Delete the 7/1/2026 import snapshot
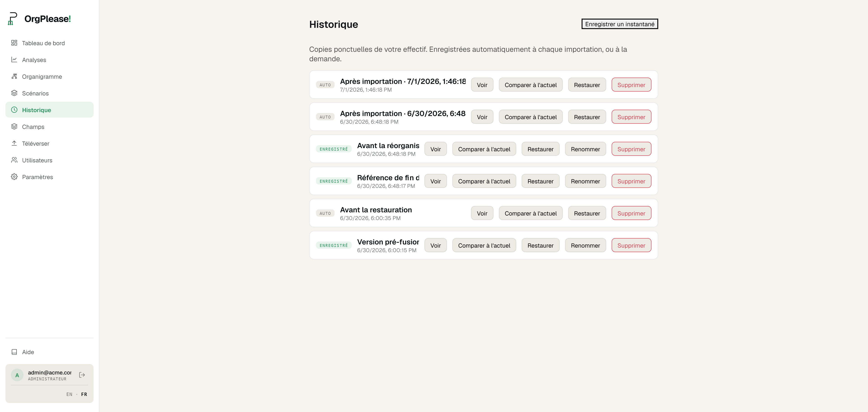The height and width of the screenshot is (412, 868). [x=631, y=85]
